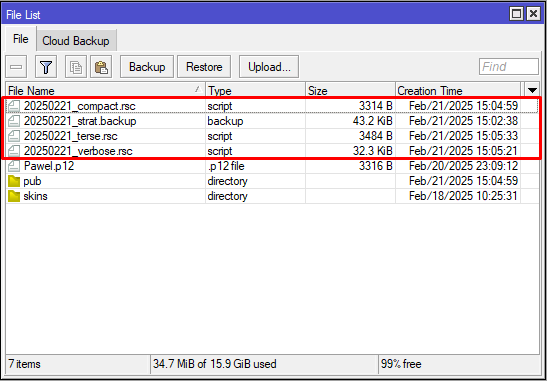Click the Backup button
The height and width of the screenshot is (381, 547).
tap(147, 67)
